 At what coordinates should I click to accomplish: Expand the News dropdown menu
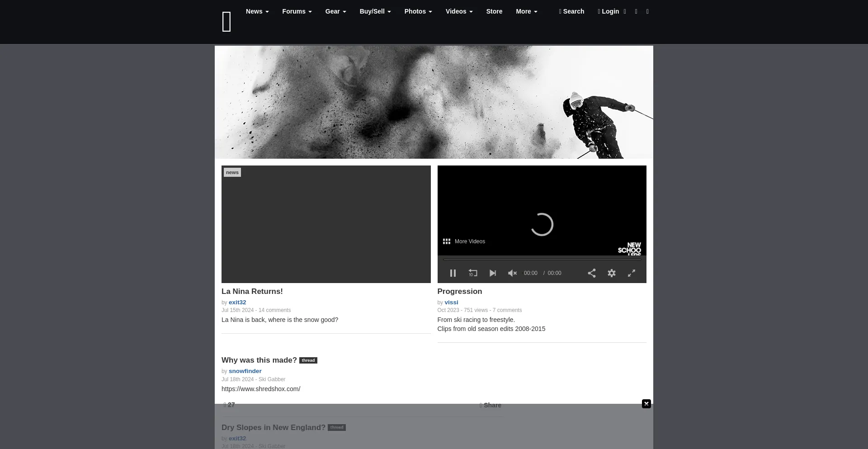(257, 11)
